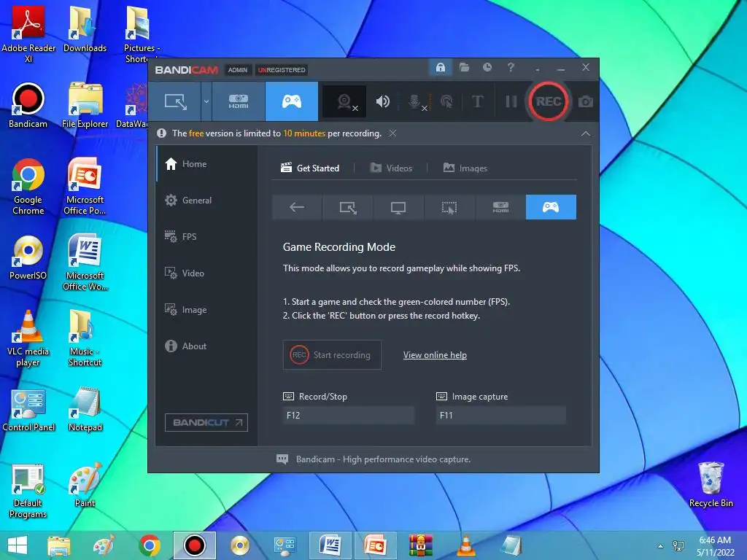Screen dimensions: 747x560
Task: Open Downloads desktop folder
Action: [x=85, y=29]
